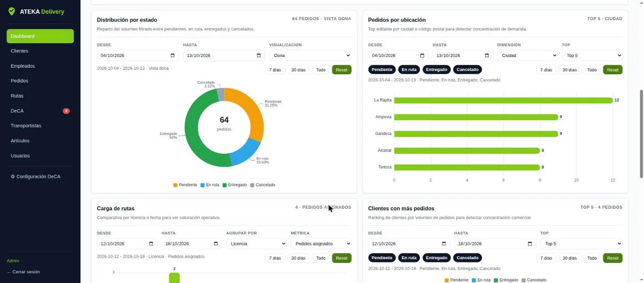
Task: Go to Dashboard in sidebar
Action: click(x=40, y=36)
